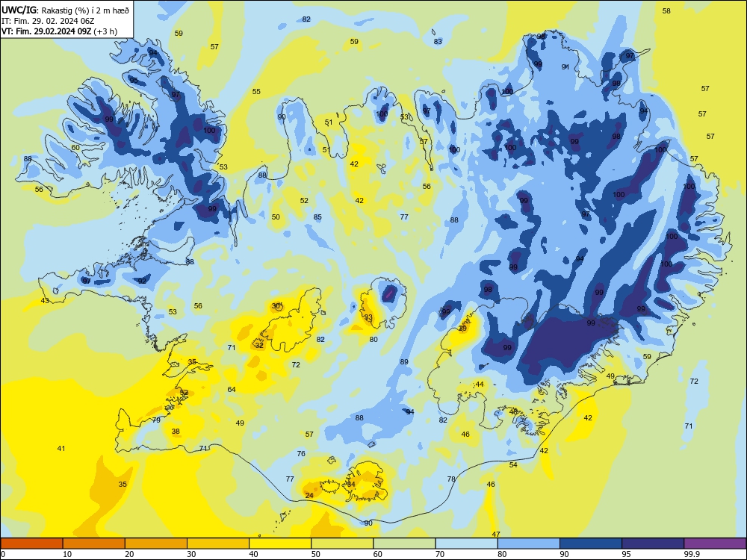747x560 pixels.
Task: Click the light green 60–70 legend swatch
Action: click(x=404, y=544)
